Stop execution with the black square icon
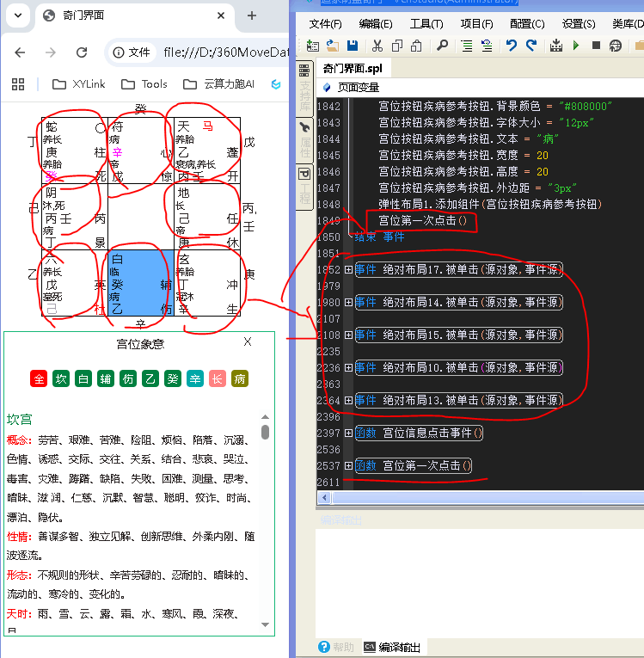Screen dimensions: 644x658 pos(596,46)
